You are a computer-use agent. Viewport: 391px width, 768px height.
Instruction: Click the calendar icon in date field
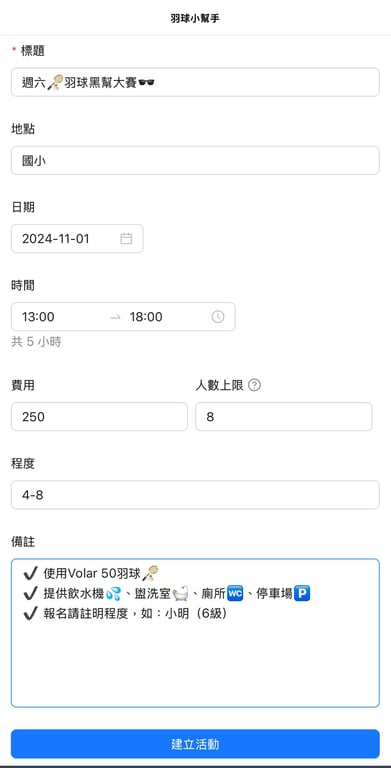[126, 239]
